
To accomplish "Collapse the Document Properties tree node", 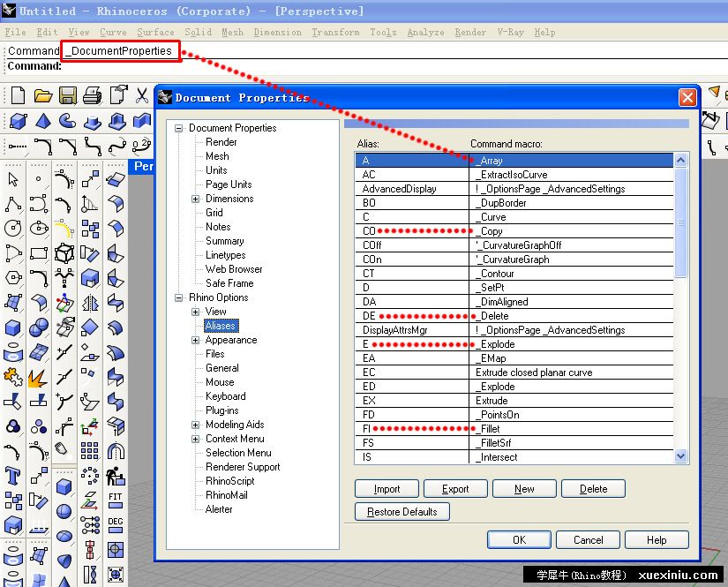I will coord(179,128).
